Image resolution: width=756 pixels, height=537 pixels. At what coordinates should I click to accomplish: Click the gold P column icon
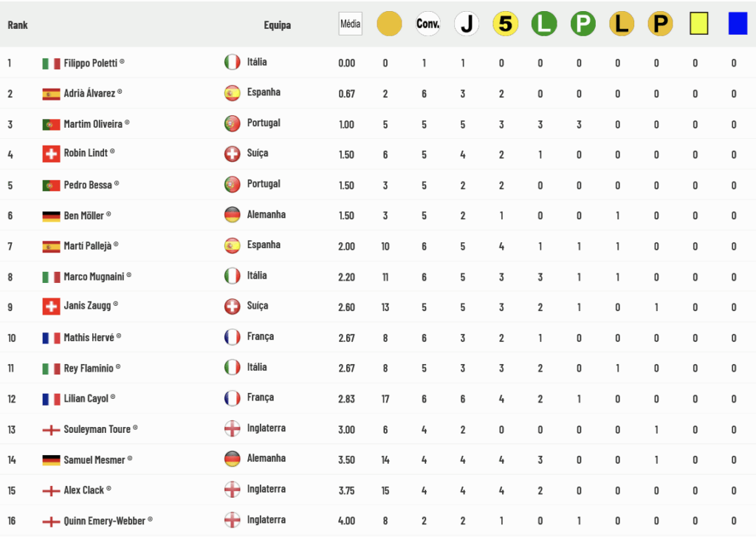coord(660,24)
